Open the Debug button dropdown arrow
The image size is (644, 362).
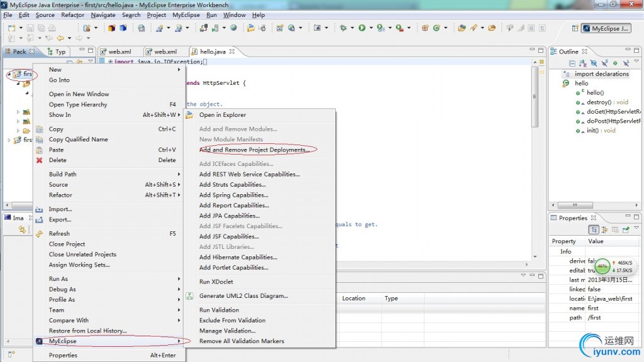pos(352,28)
